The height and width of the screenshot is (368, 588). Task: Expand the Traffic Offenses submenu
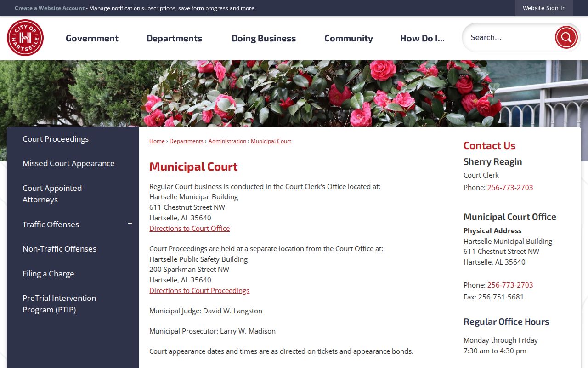[130, 224]
